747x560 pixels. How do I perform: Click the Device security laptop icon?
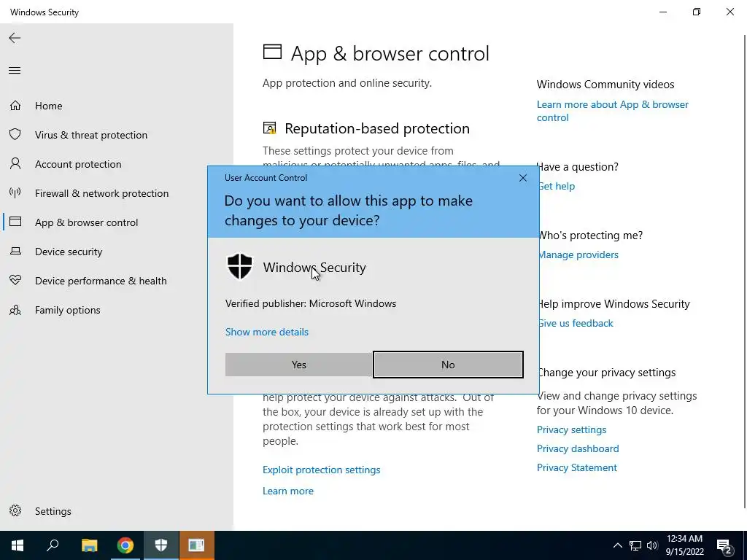pyautogui.click(x=15, y=251)
